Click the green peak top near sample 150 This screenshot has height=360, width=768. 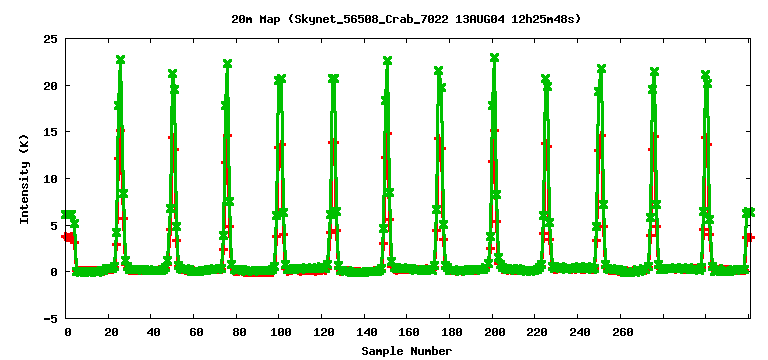(x=387, y=61)
